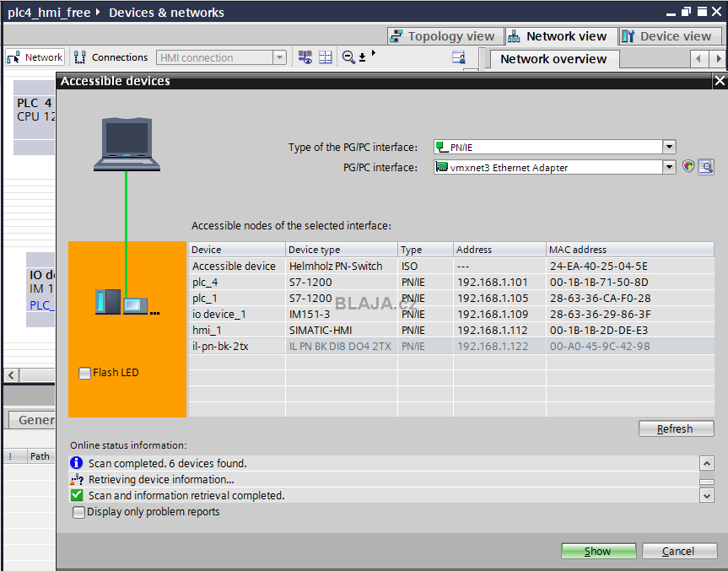Image resolution: width=728 pixels, height=571 pixels.
Task: Click the zoom magnifier icon
Action: [348, 57]
